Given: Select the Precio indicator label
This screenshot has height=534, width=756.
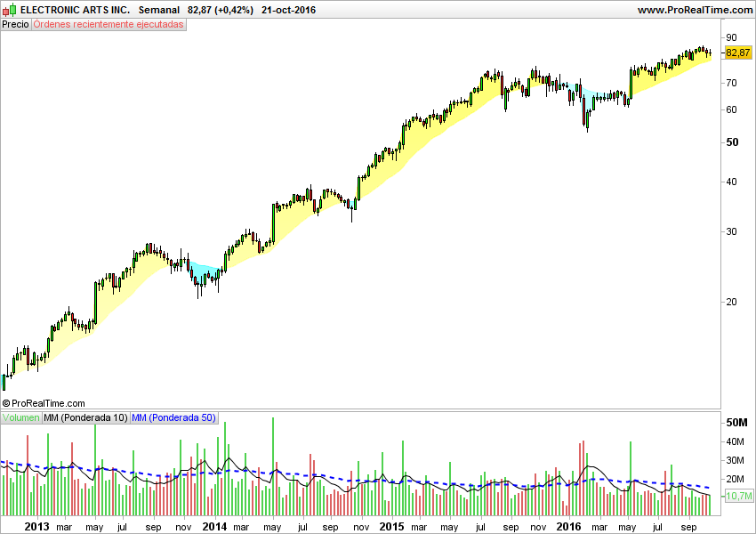Looking at the screenshot, I should [15, 24].
